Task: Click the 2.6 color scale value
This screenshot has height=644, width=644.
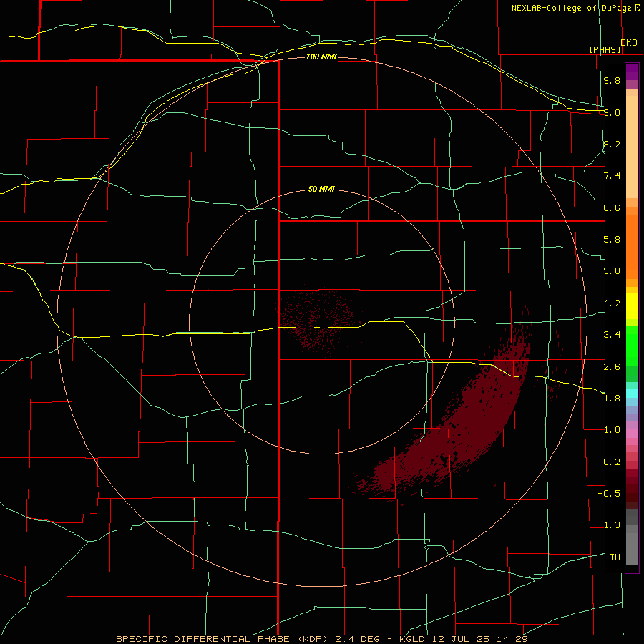Action: [x=612, y=367]
